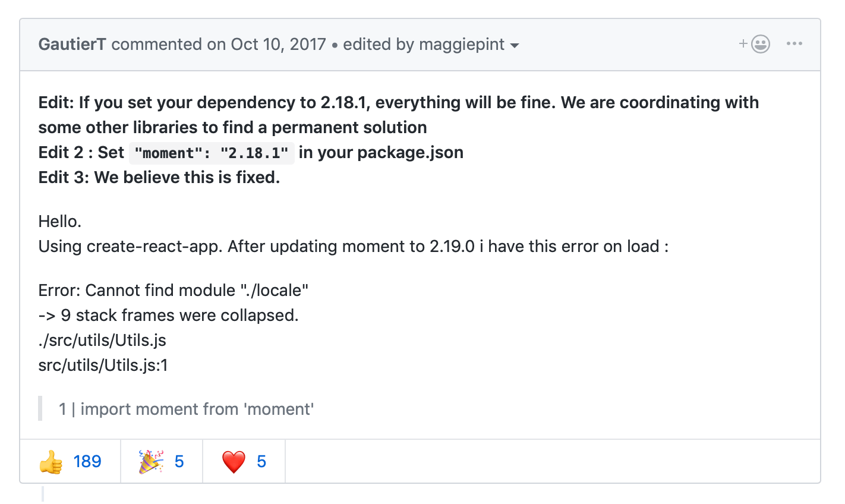Open the GautierT user profile link
Viewport: 845px width, 504px height.
(x=72, y=45)
